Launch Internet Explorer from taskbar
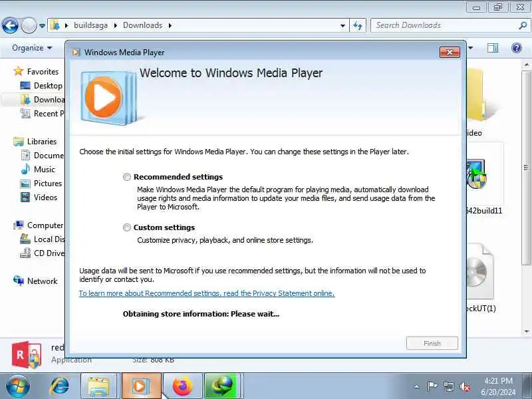Screen dimensions: 532x399 [x=59, y=386]
